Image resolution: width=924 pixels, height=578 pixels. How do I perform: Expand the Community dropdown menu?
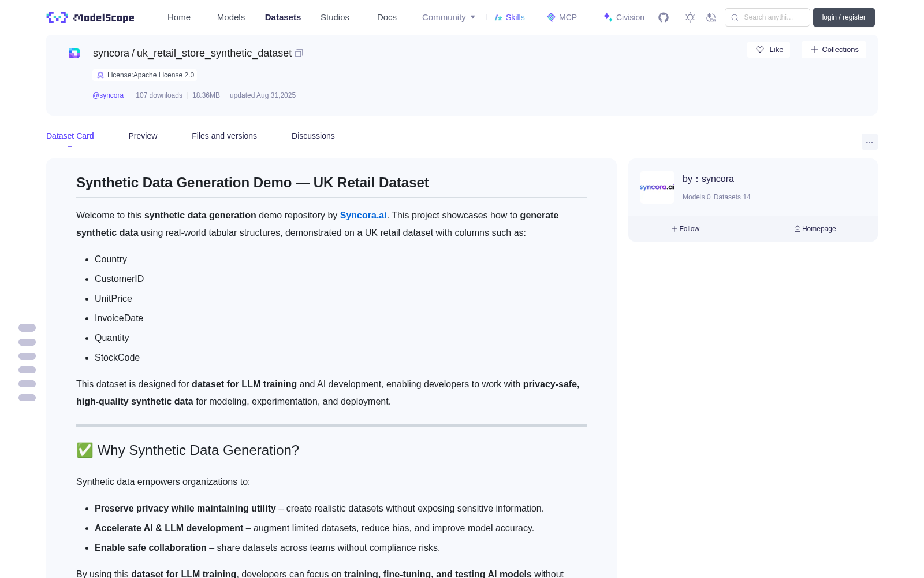click(x=449, y=17)
